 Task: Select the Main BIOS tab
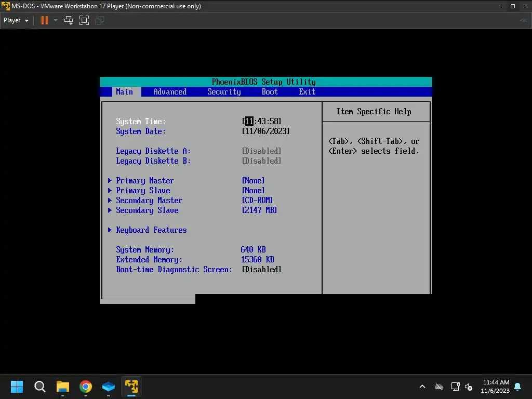(x=125, y=91)
